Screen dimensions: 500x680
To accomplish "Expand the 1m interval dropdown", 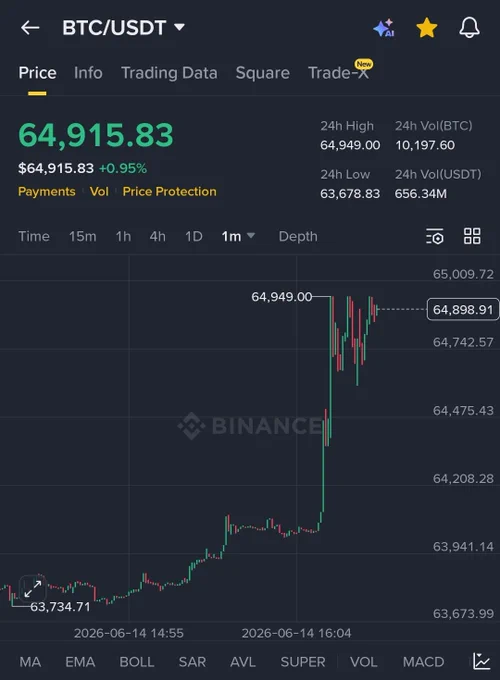I will point(238,236).
